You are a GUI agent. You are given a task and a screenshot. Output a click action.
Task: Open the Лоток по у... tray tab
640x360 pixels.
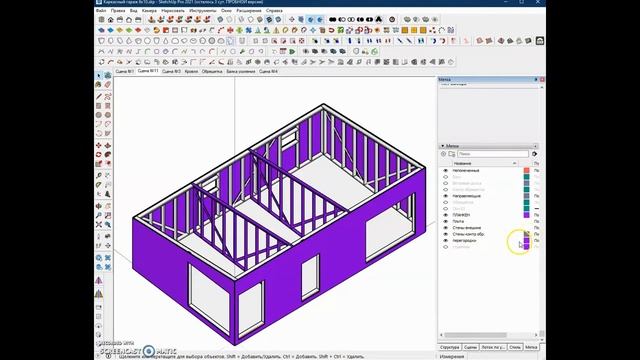pyautogui.click(x=493, y=347)
